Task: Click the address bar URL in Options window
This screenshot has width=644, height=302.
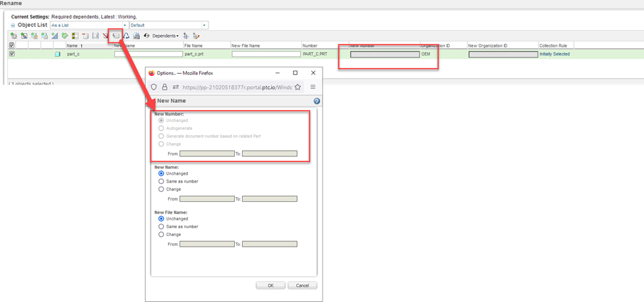Action: click(237, 87)
